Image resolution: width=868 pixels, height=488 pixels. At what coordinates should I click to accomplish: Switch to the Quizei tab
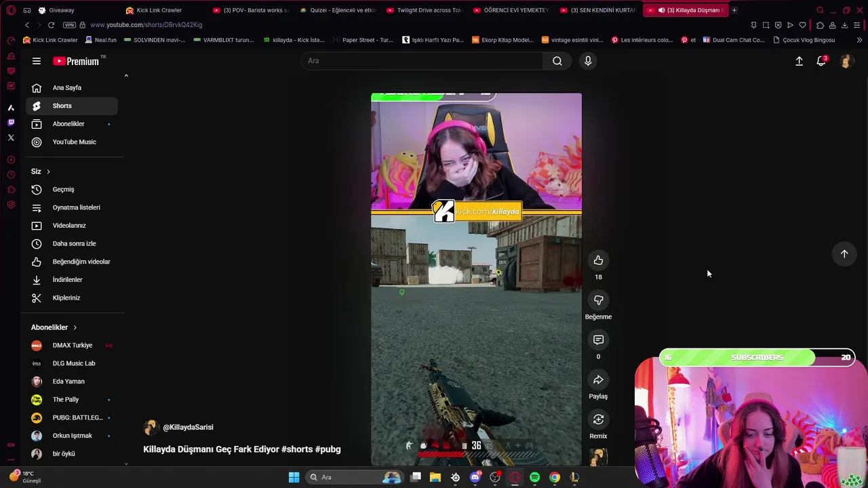point(337,10)
